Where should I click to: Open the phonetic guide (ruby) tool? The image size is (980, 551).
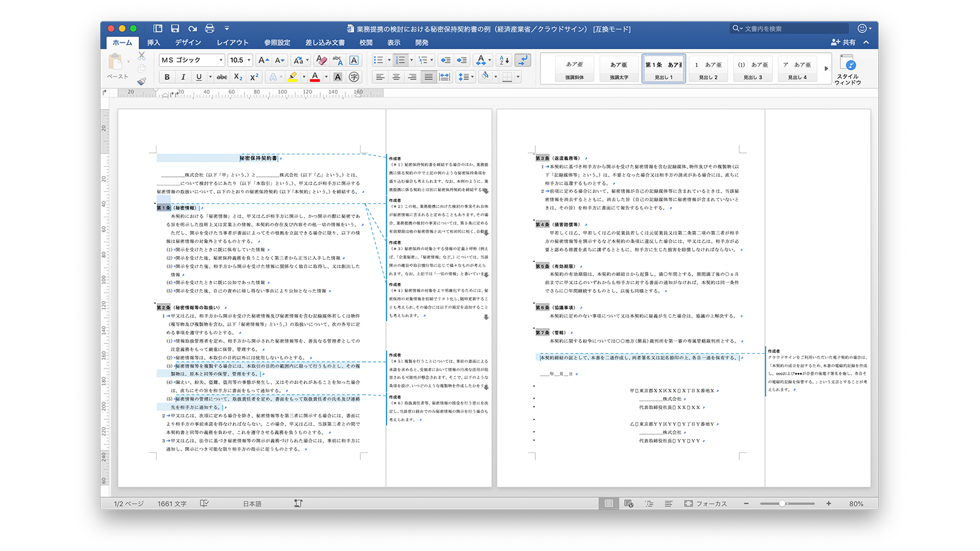point(337,60)
